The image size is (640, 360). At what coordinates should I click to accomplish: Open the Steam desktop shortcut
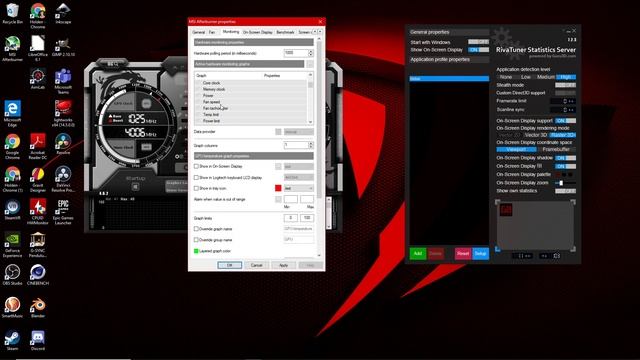(x=12, y=340)
